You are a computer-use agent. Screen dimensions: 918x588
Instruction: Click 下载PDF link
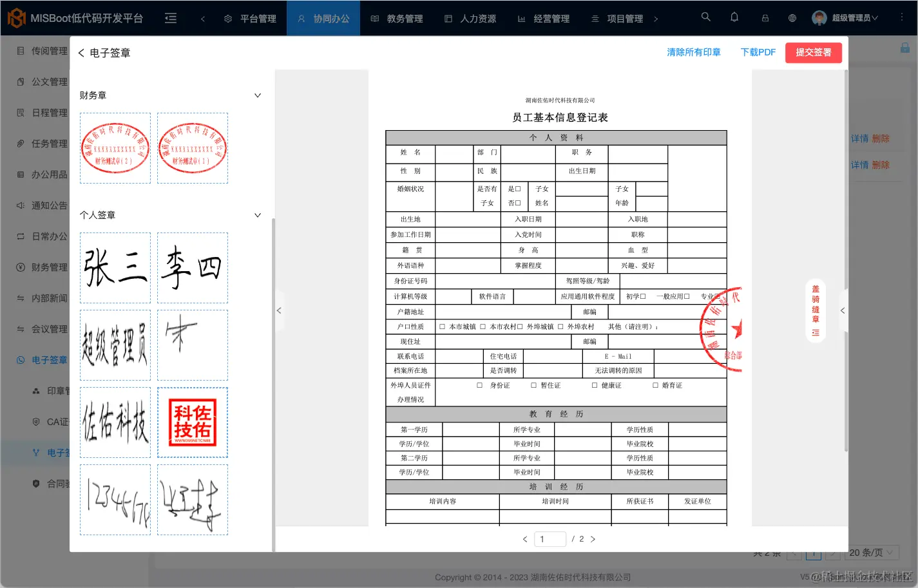(x=758, y=52)
